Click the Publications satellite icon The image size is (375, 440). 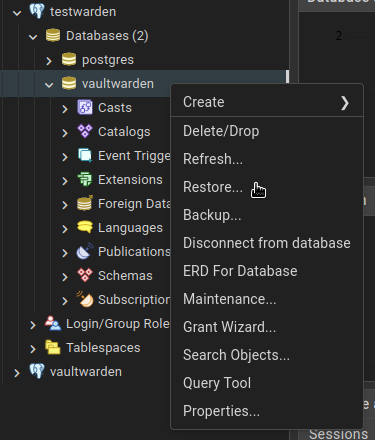click(85, 251)
